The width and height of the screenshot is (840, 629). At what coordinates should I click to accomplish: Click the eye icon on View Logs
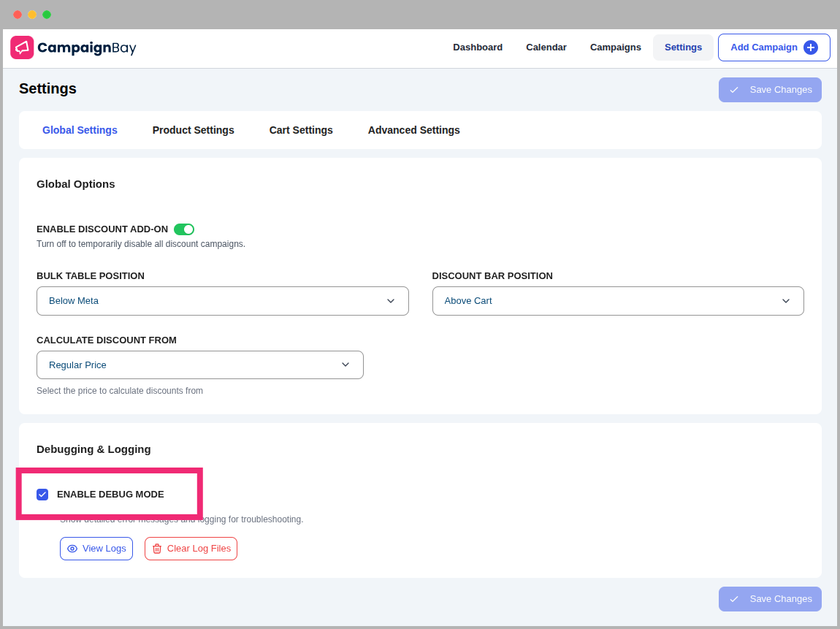pos(72,549)
